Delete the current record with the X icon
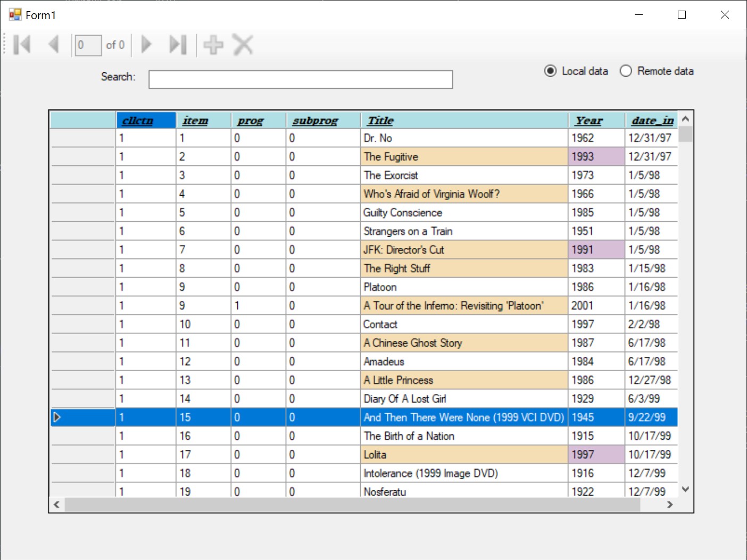 243,45
